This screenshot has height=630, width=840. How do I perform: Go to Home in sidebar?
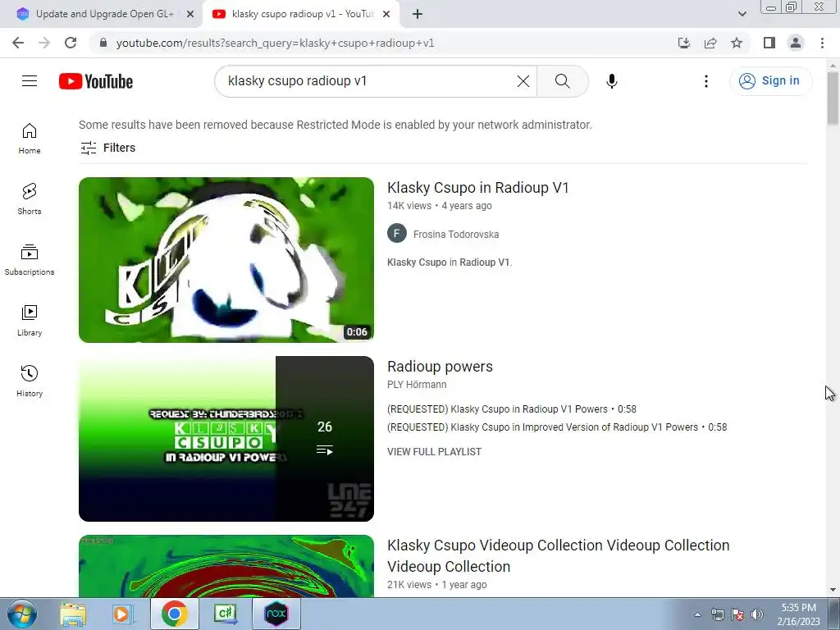pyautogui.click(x=30, y=138)
